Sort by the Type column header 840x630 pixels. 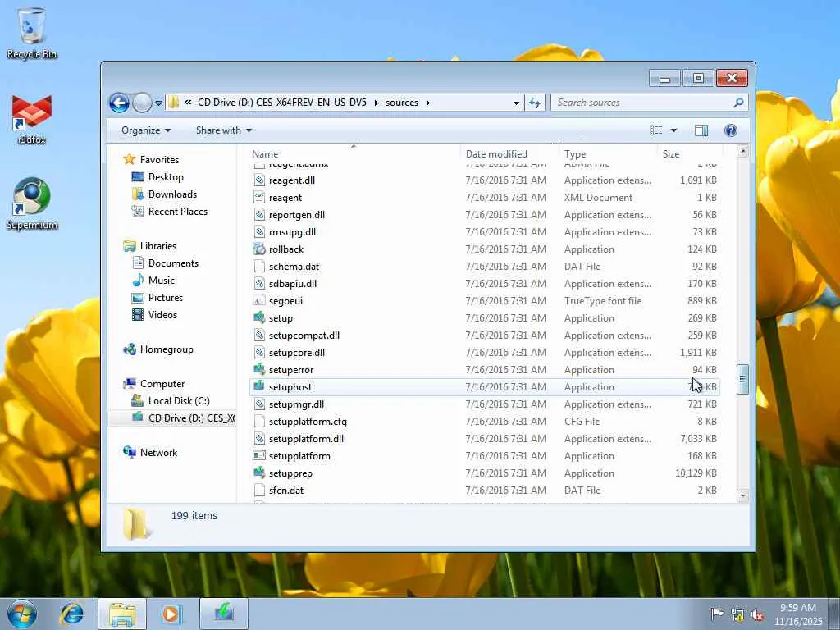pyautogui.click(x=609, y=153)
